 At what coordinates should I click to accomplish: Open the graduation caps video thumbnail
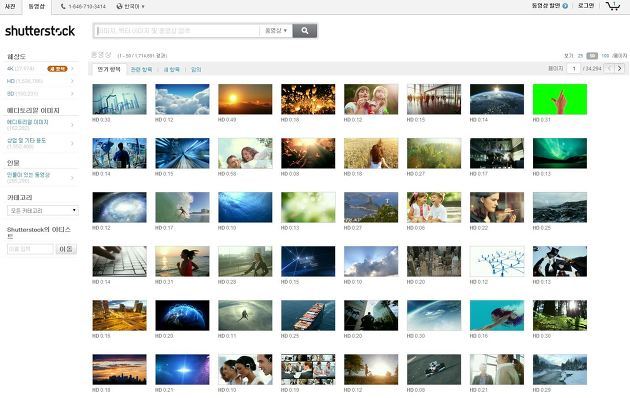click(x=560, y=261)
